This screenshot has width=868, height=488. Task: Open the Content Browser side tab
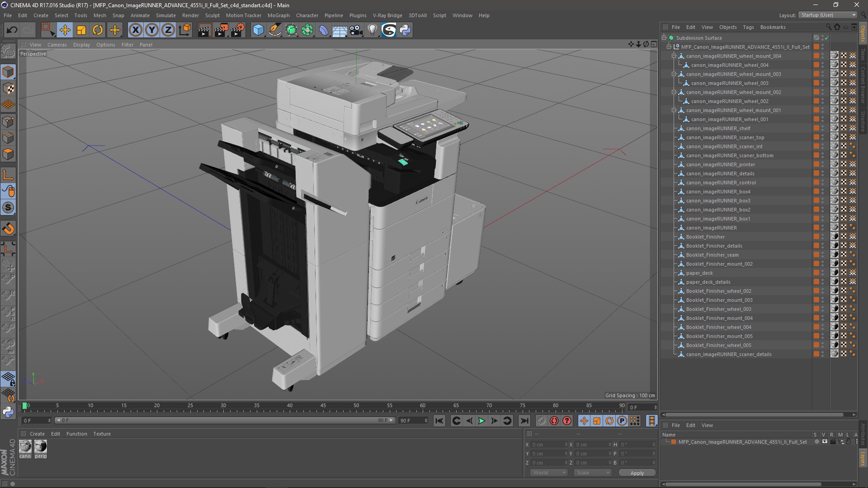(x=863, y=85)
